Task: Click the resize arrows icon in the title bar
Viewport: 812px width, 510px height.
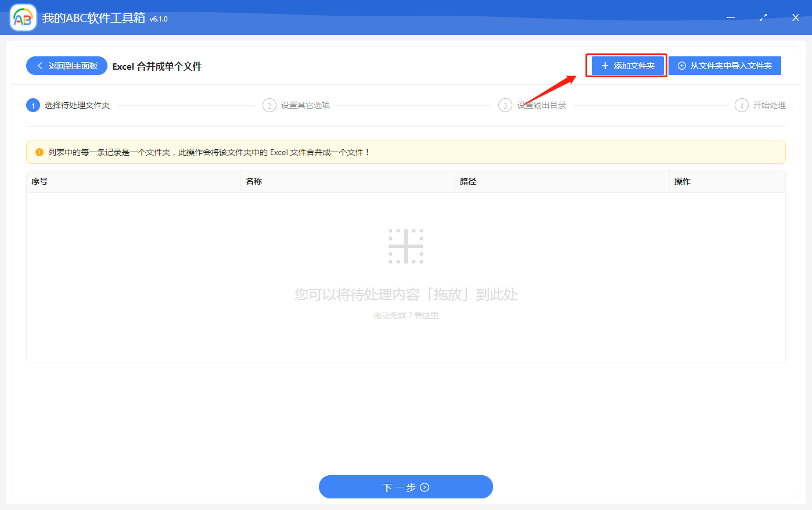Action: click(763, 17)
